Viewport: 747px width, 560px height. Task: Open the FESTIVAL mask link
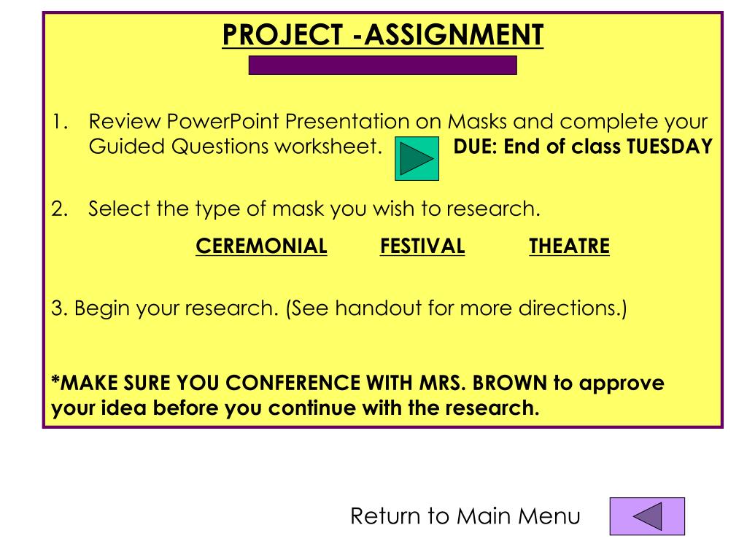point(422,246)
